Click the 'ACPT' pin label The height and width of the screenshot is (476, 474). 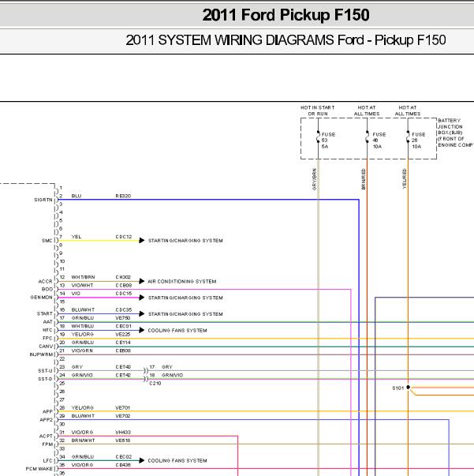tap(46, 437)
